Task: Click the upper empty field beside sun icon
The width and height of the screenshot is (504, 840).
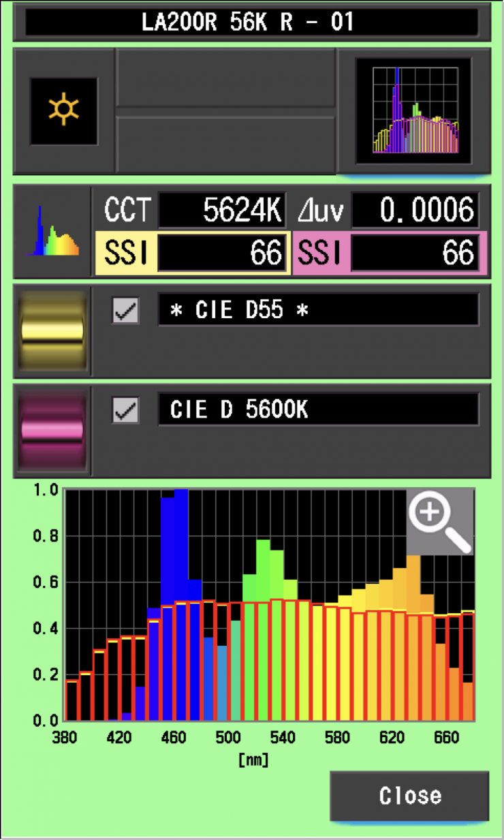Action: click(226, 78)
